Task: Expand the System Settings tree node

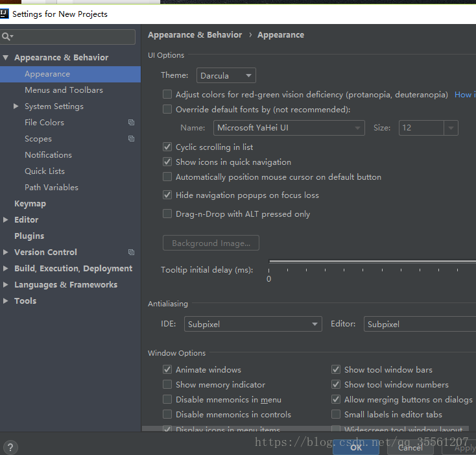Action: [x=16, y=106]
